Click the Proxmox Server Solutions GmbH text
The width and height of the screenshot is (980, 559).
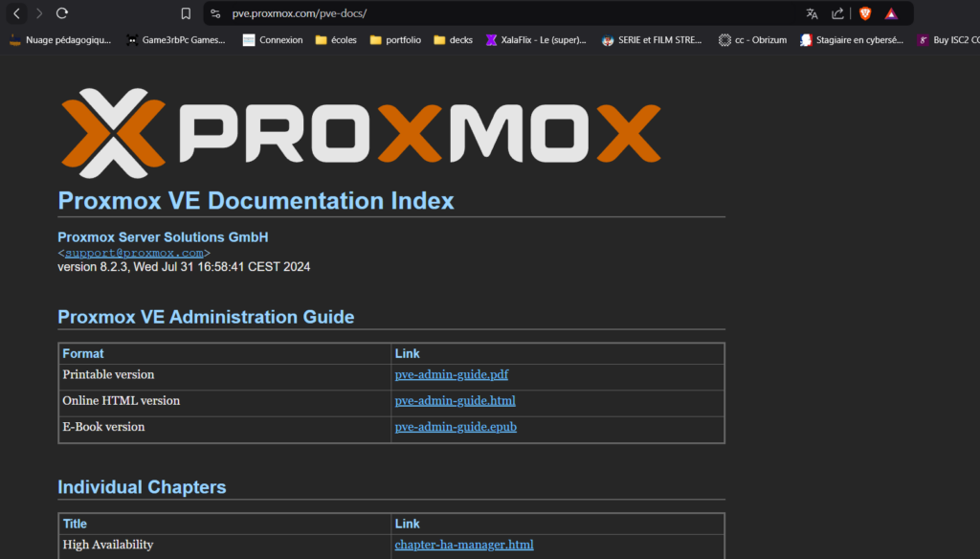point(163,237)
